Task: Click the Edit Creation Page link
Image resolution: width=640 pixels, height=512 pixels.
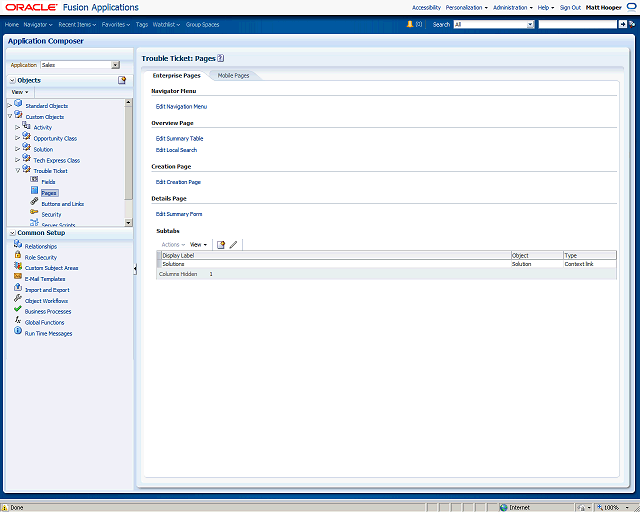Action: click(178, 182)
